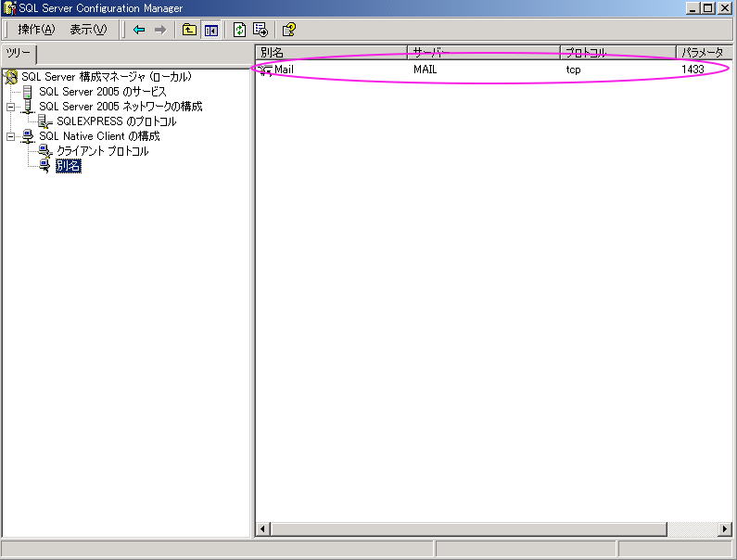The image size is (737, 560).
Task: Click the Forward arrow toolbar icon
Action: [x=159, y=30]
